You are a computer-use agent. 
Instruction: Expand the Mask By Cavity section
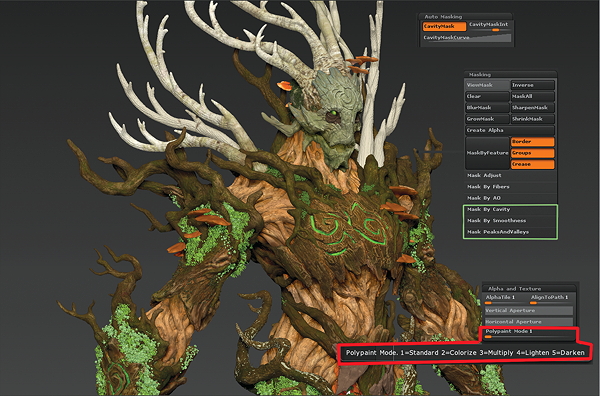click(x=510, y=210)
